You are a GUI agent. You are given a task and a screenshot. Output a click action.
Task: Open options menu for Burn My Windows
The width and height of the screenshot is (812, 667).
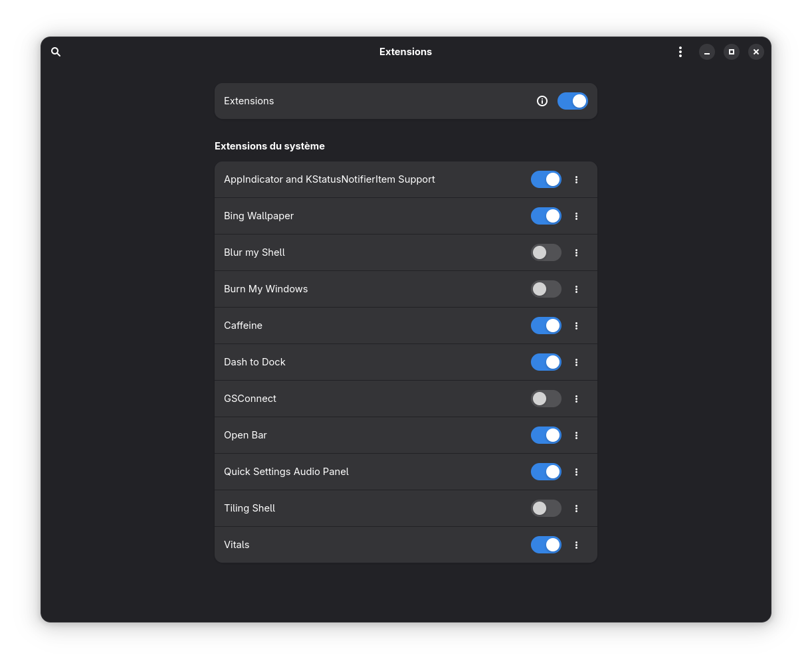577,289
